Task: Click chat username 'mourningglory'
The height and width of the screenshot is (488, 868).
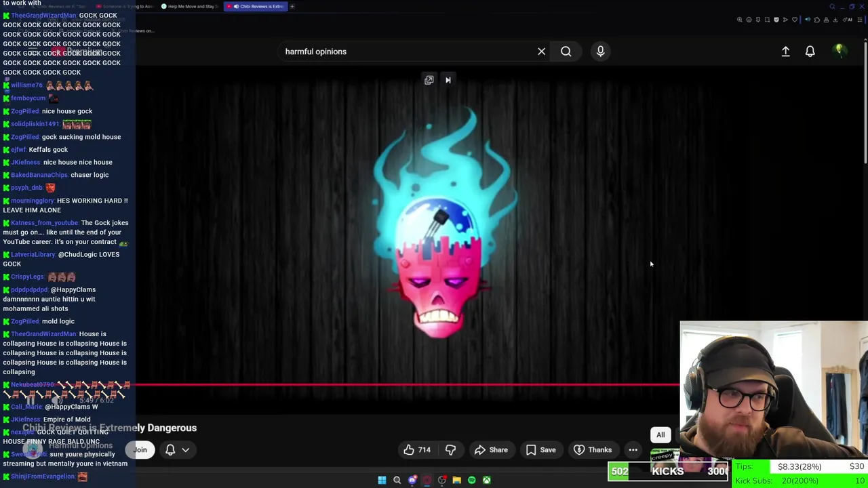Action: [x=32, y=201]
